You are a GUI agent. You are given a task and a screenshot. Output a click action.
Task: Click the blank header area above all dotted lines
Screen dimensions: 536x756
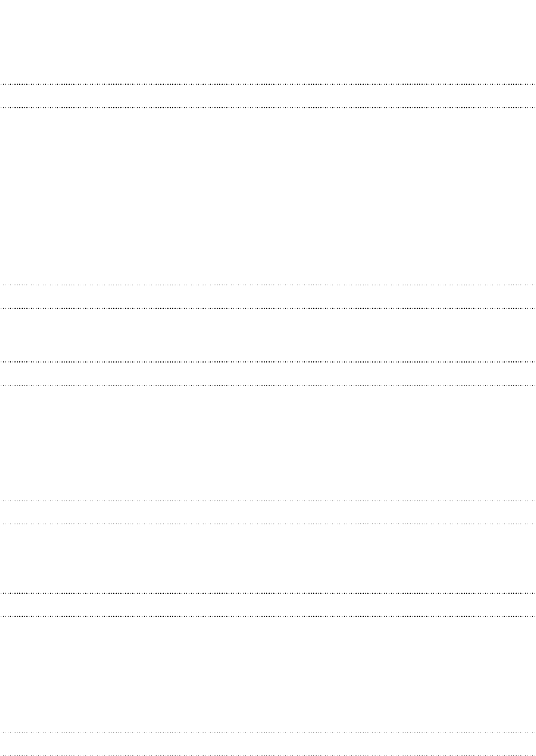[x=268, y=41]
